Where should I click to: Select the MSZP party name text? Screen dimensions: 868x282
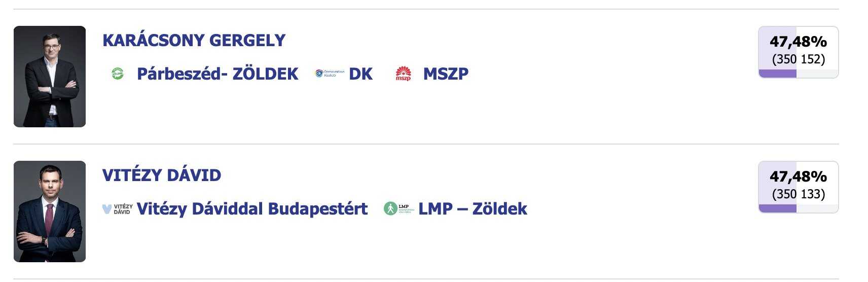[x=446, y=74]
